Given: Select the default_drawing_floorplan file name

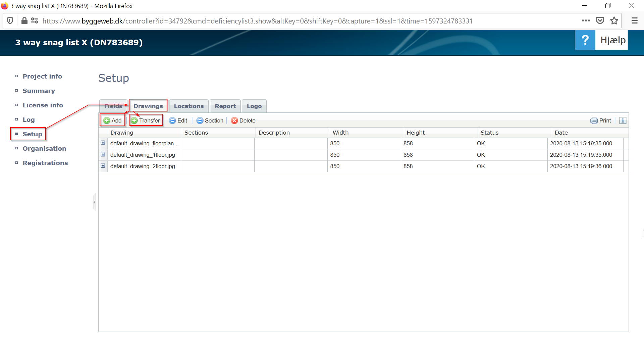Looking at the screenshot, I should pyautogui.click(x=145, y=143).
